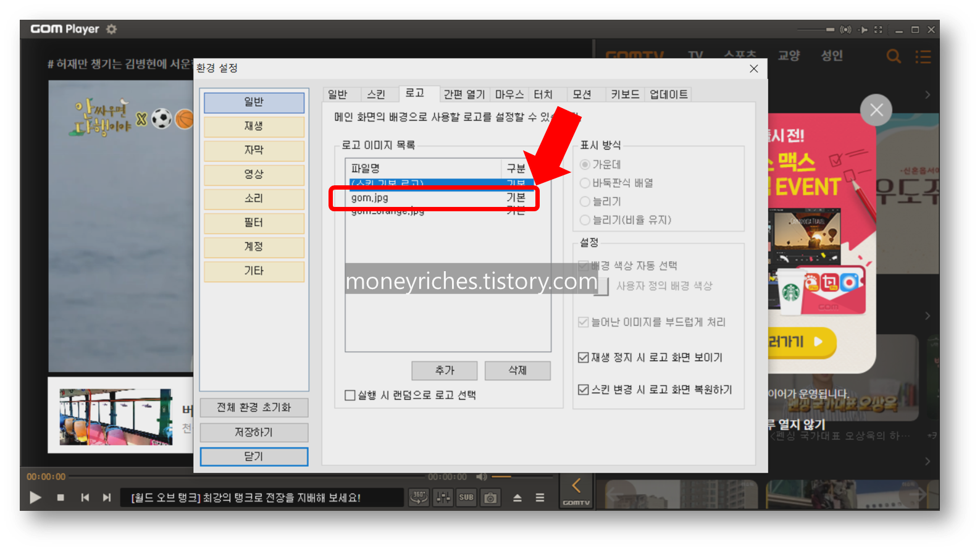Click the playback seek bar

[247, 477]
